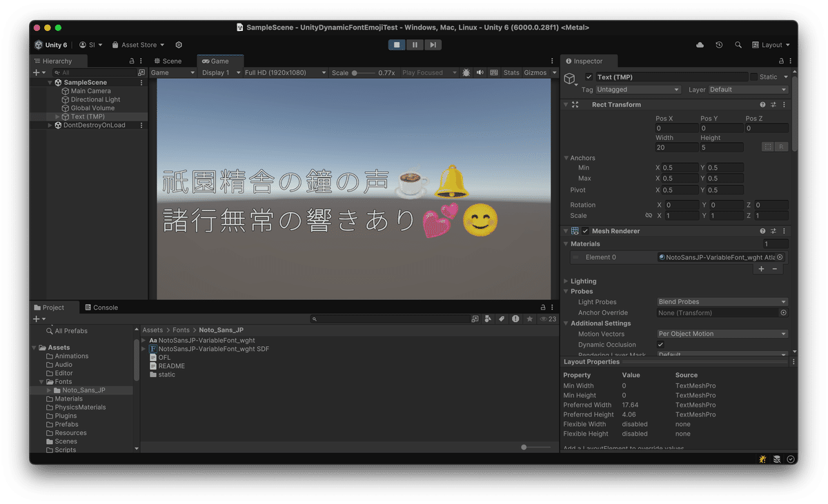828x504 pixels.
Task: Open the Undo History clock icon
Action: pos(719,45)
